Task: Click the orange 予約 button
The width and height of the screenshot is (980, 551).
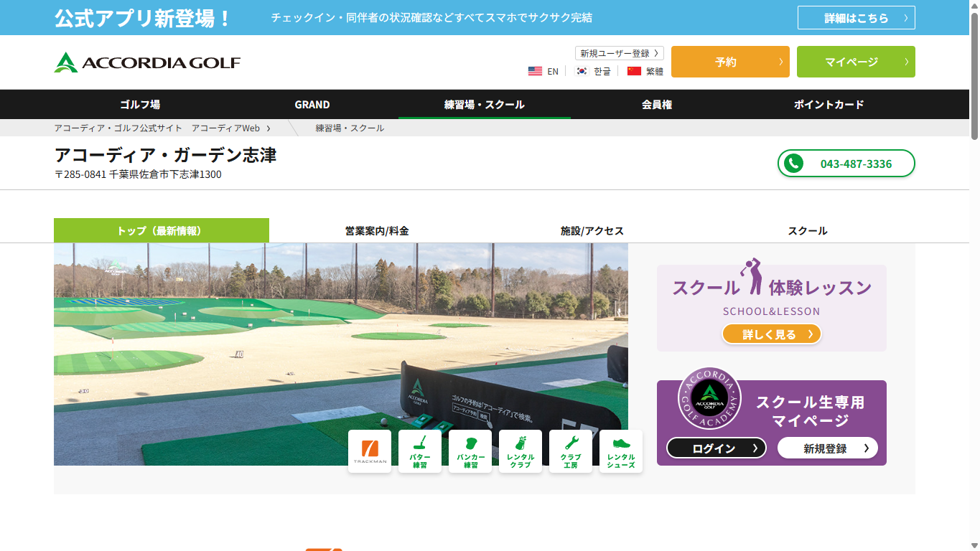Action: tap(730, 62)
